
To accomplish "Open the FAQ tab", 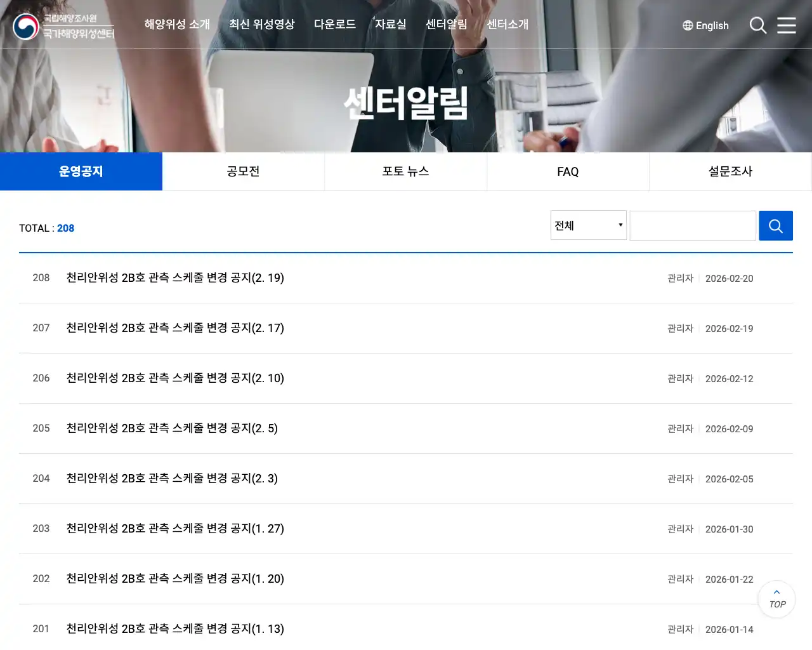I will point(568,171).
